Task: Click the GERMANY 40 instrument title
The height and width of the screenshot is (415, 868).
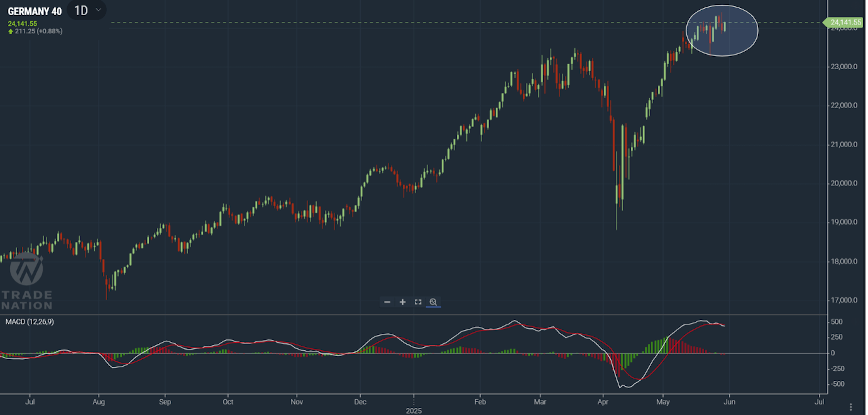Action: tap(35, 12)
